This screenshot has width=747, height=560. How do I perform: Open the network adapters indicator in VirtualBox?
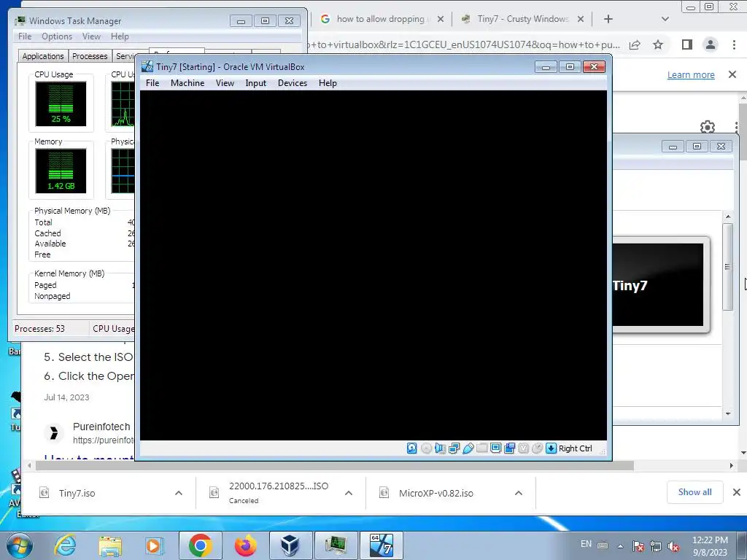[x=454, y=448]
